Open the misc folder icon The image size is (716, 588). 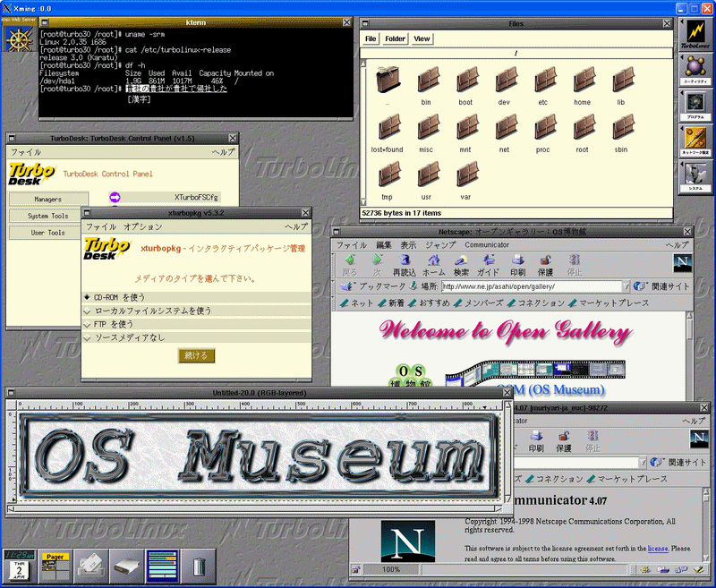point(428,127)
